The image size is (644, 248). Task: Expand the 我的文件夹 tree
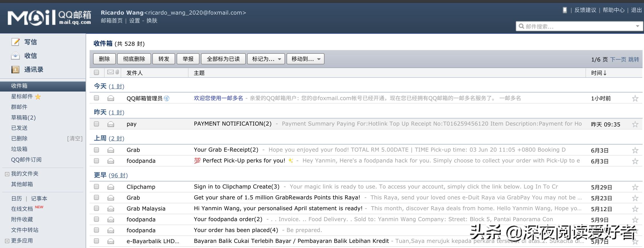[7, 174]
